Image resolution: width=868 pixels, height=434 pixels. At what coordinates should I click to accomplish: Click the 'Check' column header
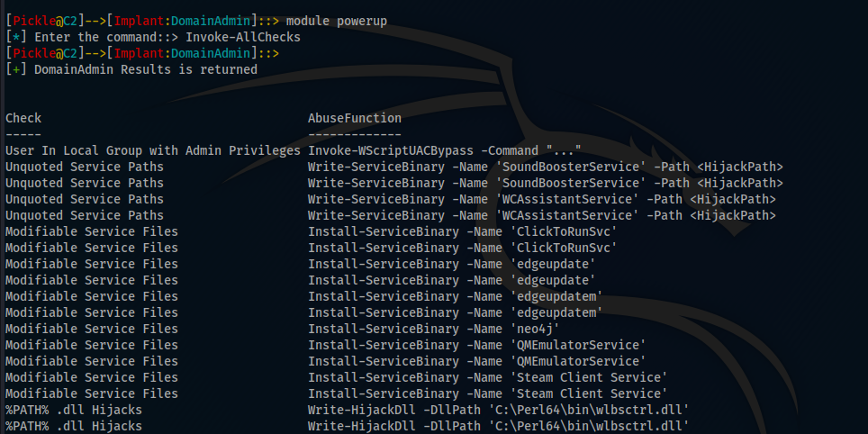click(23, 118)
